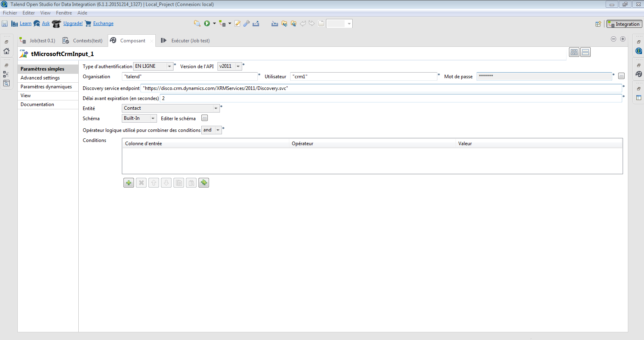
Task: Open the Exécuter (Job test) tab
Action: pos(185,40)
